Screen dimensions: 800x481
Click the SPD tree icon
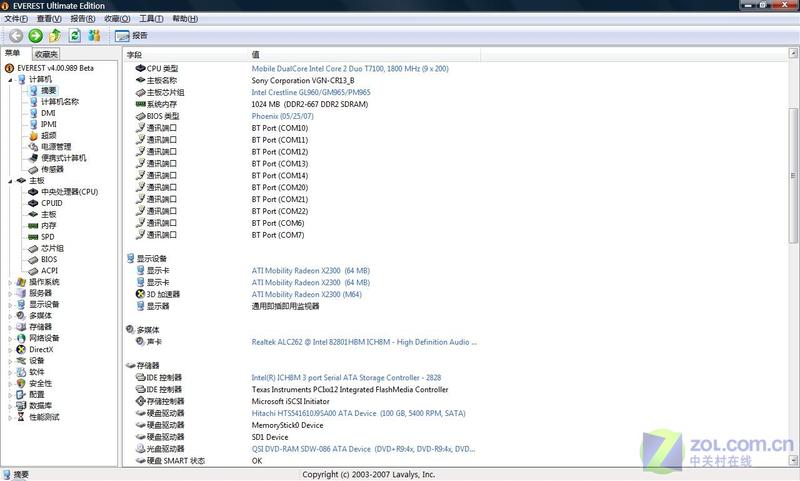33,237
